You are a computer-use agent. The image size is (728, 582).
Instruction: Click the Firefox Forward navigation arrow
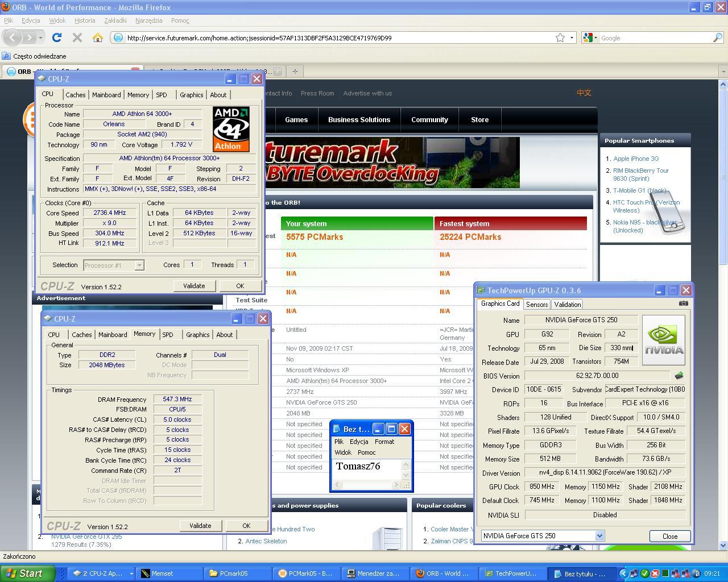pyautogui.click(x=29, y=38)
